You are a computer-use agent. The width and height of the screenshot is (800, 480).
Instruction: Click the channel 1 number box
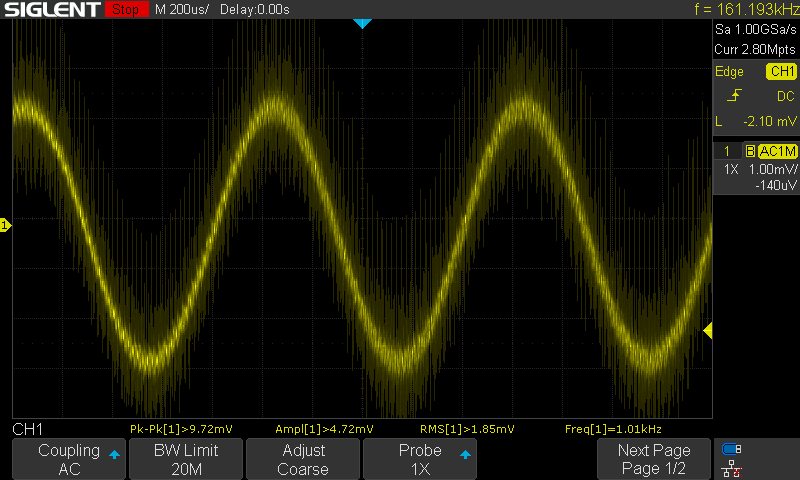(727, 151)
